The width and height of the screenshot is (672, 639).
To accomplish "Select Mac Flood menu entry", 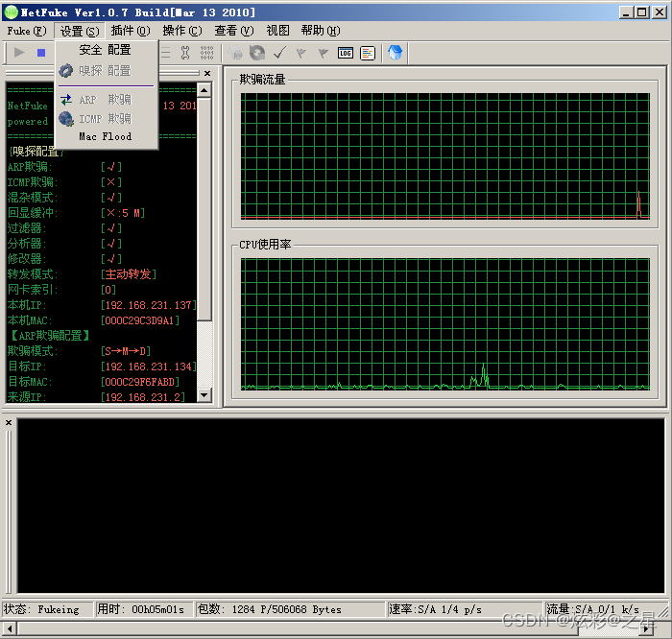I will [107, 136].
